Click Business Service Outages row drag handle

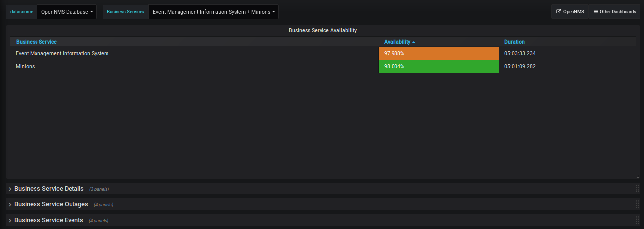(637, 204)
